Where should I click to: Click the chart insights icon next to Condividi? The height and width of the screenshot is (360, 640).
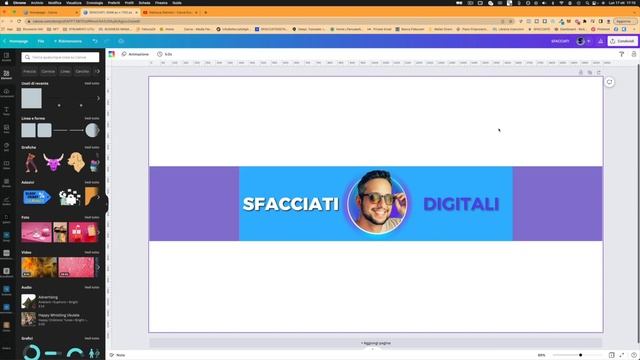[600, 41]
